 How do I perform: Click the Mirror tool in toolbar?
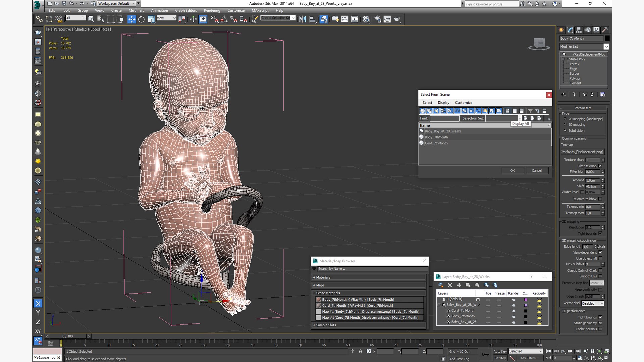(302, 19)
